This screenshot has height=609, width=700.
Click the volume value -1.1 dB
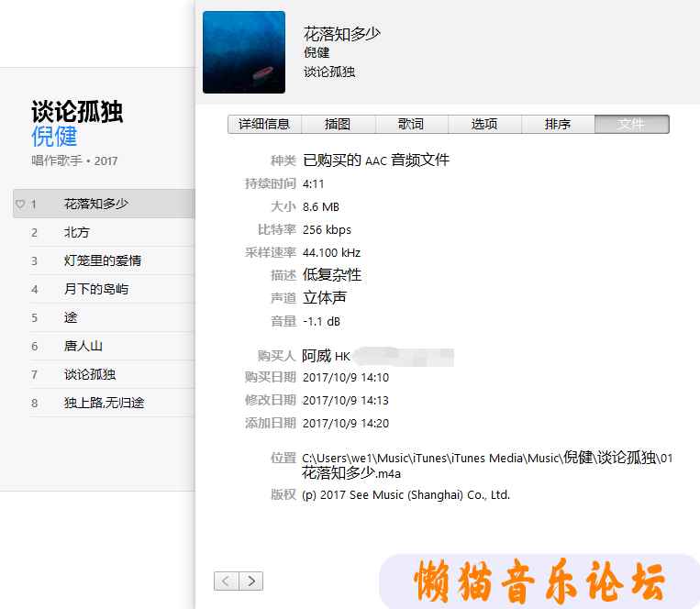click(321, 321)
